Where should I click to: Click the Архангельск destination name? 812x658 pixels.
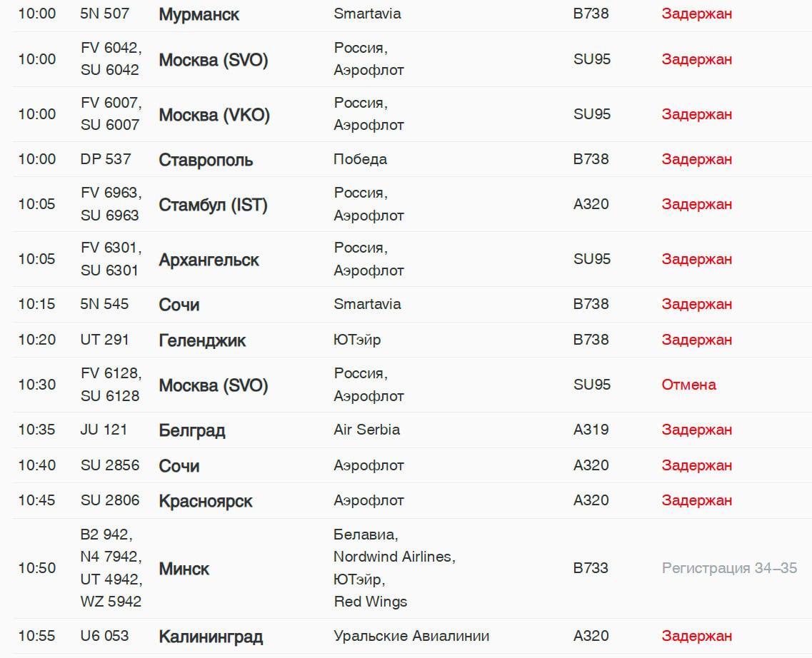(209, 260)
